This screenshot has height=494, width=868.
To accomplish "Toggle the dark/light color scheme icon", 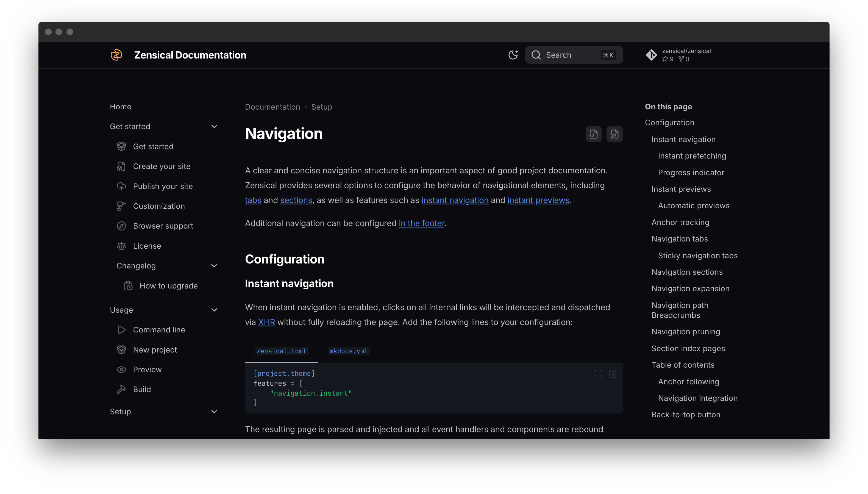I will (513, 55).
